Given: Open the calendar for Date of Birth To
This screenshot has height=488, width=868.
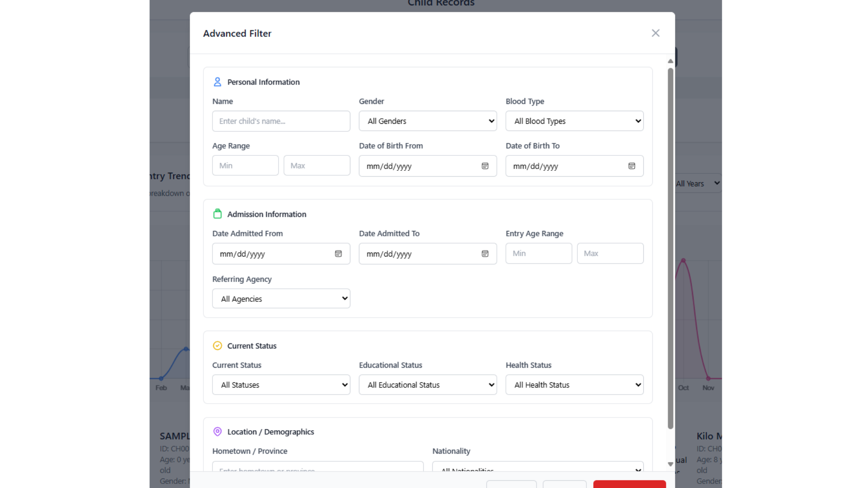Looking at the screenshot, I should tap(632, 166).
